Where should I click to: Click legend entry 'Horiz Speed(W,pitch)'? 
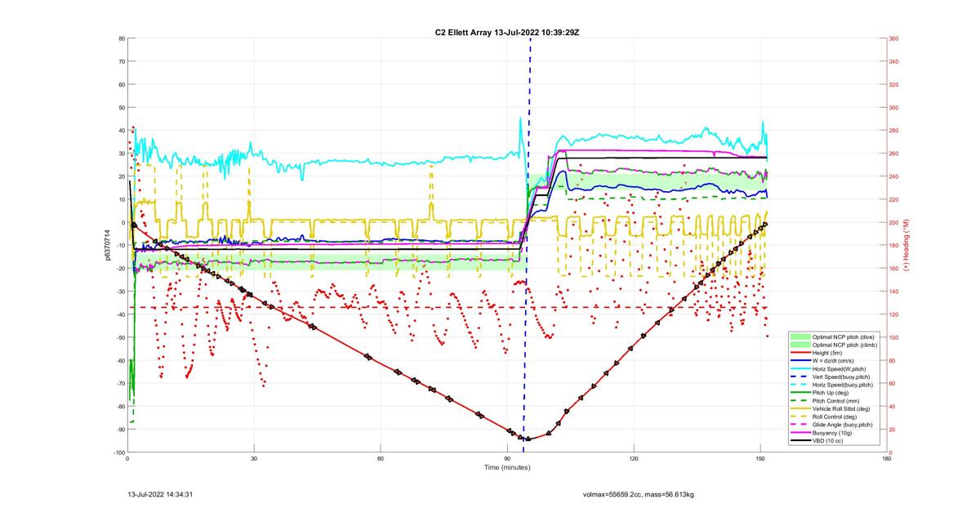point(839,368)
